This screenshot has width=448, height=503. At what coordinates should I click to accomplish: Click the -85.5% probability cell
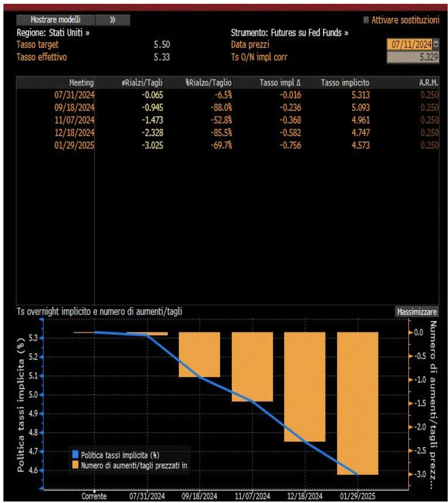221,133
